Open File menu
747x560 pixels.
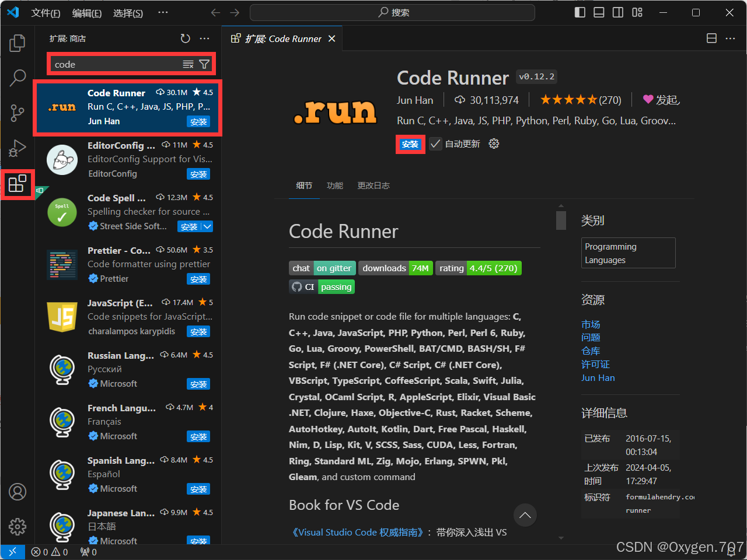46,13
